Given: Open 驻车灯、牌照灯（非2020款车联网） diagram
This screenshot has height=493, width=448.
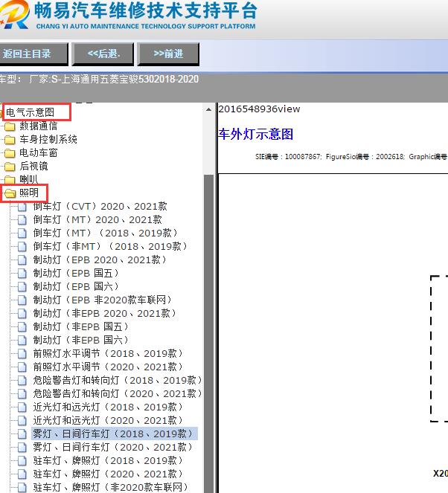Looking at the screenshot, I should coord(111,487).
